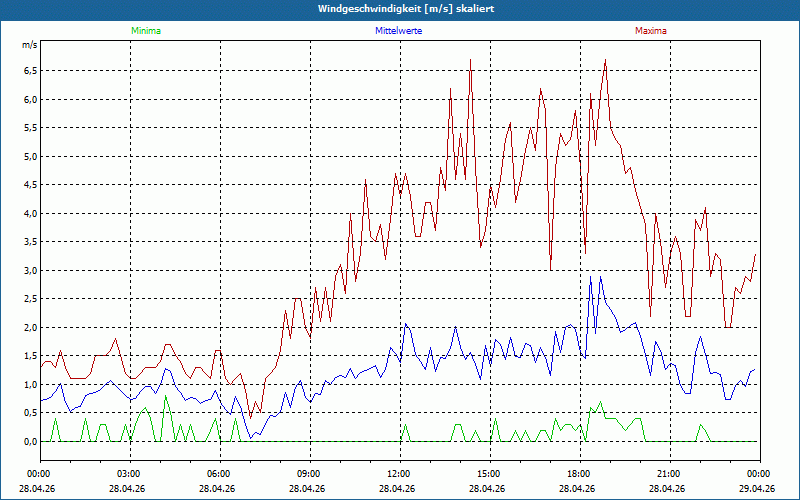This screenshot has height=500, width=800.
Task: Click the 1,5 y-axis value
Action: click(30, 357)
